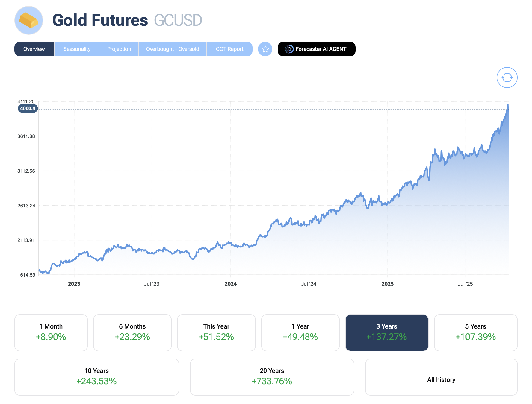Click the gold bar logo icon
Image resolution: width=532 pixels, height=404 pixels.
click(x=29, y=20)
